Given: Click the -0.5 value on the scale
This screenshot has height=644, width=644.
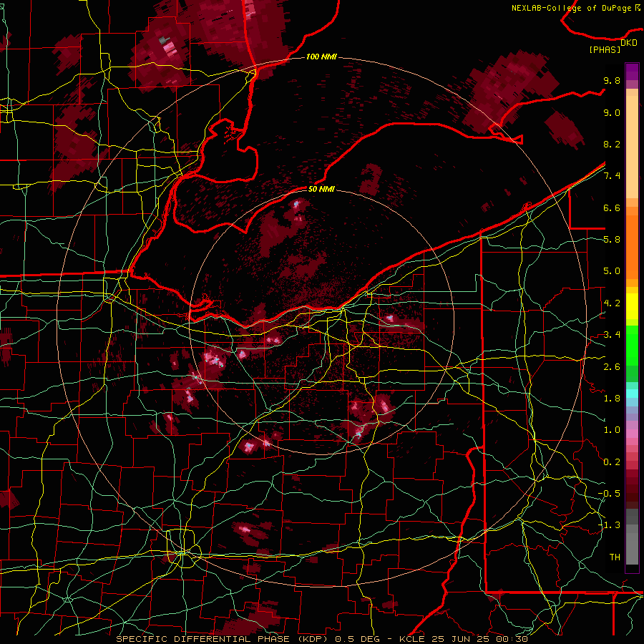Looking at the screenshot, I should [x=609, y=493].
